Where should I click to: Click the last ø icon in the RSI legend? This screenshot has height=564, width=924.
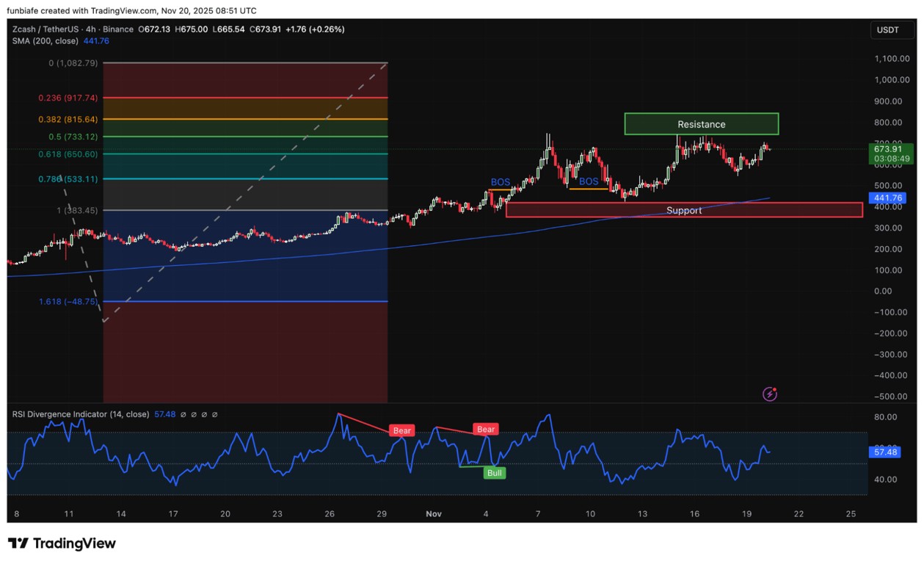[214, 414]
